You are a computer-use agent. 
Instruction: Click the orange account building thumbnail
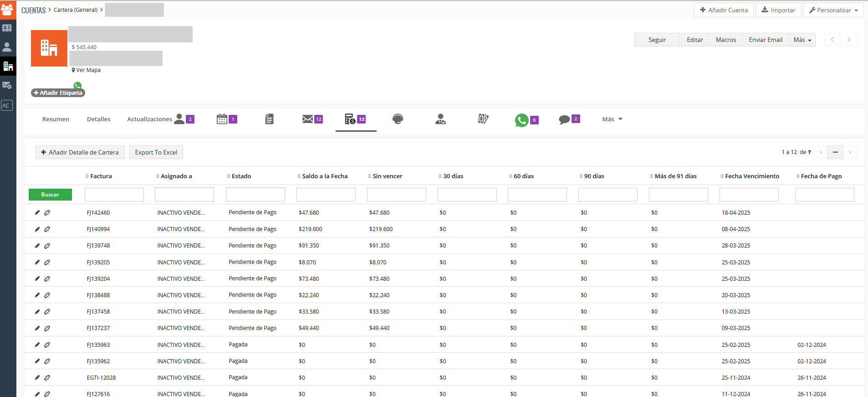[x=49, y=48]
